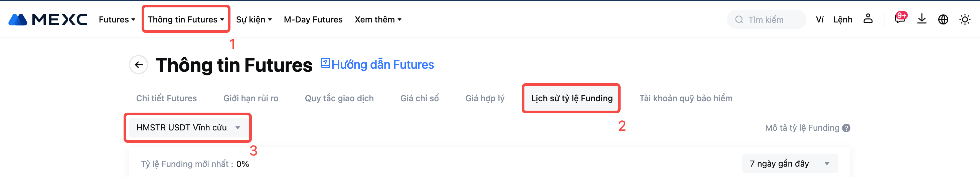Expand the Sự kiện menu
The width and height of the screenshot is (980, 177).
pyautogui.click(x=254, y=19)
